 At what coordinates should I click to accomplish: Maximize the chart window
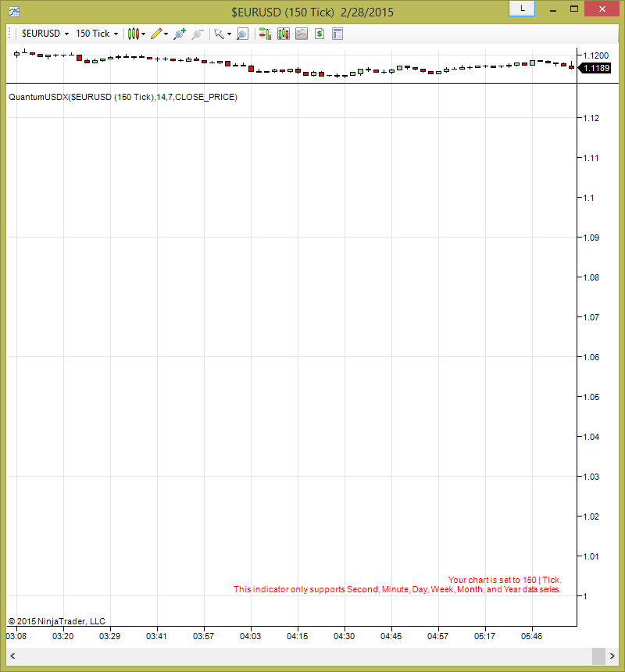[574, 9]
